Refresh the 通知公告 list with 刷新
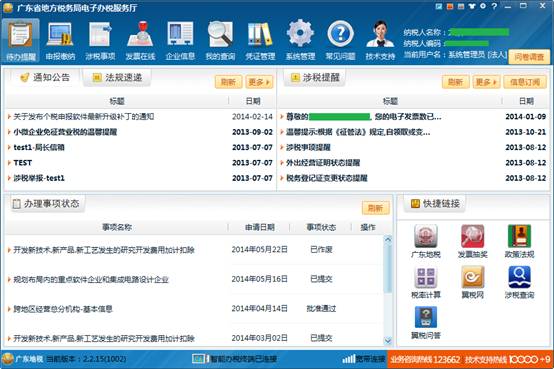Image resolution: width=554 pixels, height=369 pixels. click(x=228, y=82)
